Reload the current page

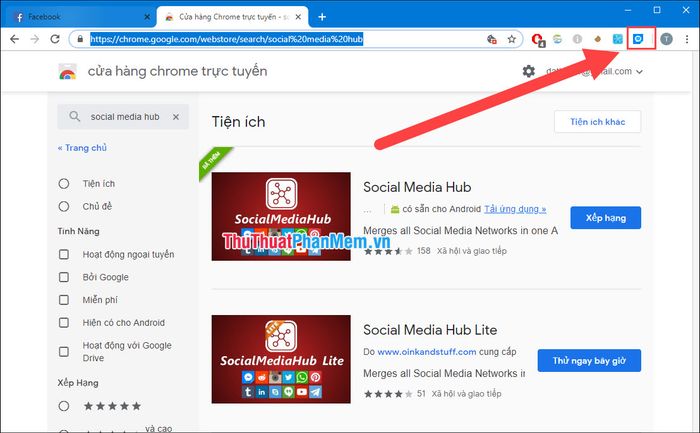tap(55, 39)
